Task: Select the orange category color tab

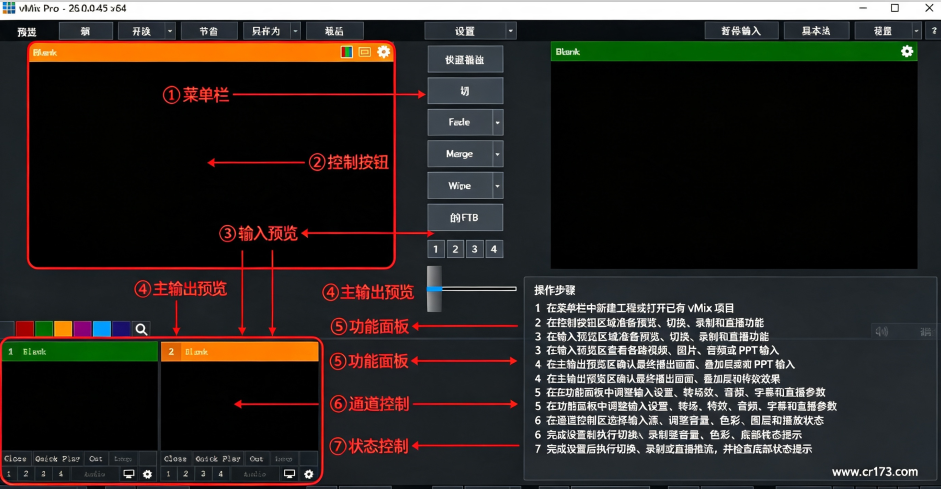Action: [63, 329]
